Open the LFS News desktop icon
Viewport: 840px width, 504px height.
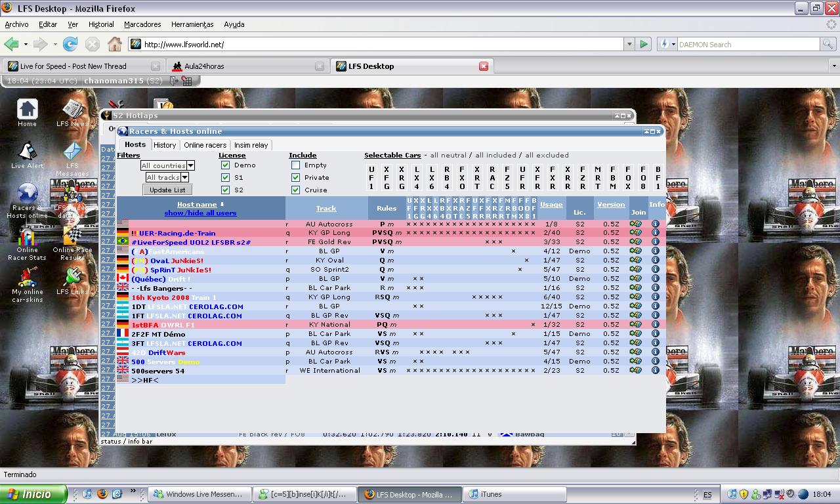point(72,109)
